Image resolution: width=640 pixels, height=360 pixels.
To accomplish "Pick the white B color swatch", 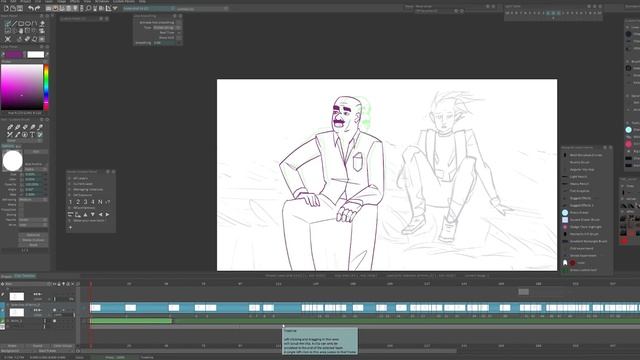I will (x=36, y=54).
